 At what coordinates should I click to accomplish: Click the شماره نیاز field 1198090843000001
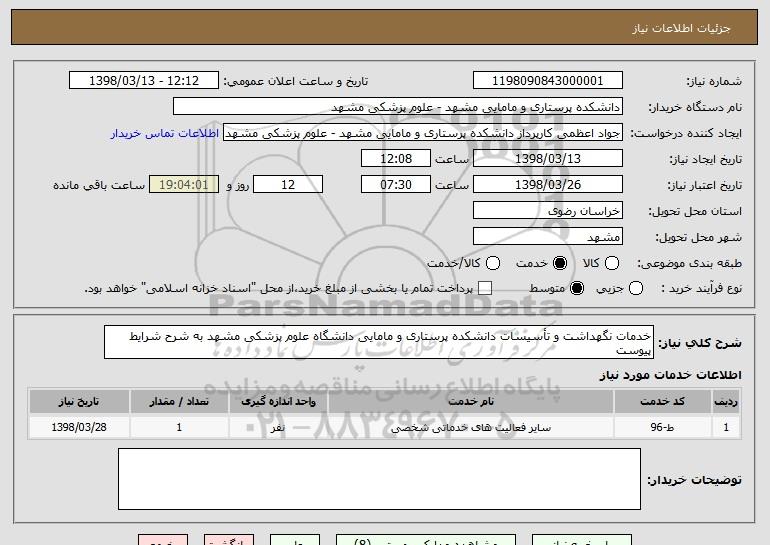(548, 81)
